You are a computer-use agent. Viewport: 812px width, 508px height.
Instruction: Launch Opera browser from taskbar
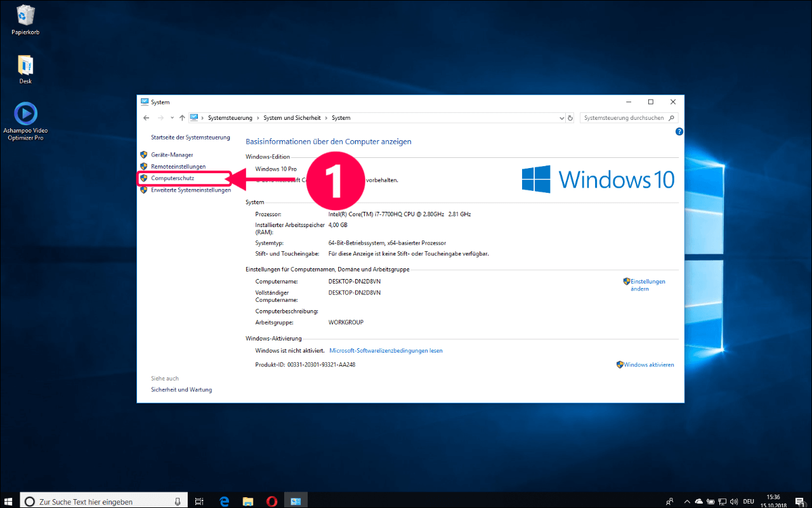tap(272, 501)
